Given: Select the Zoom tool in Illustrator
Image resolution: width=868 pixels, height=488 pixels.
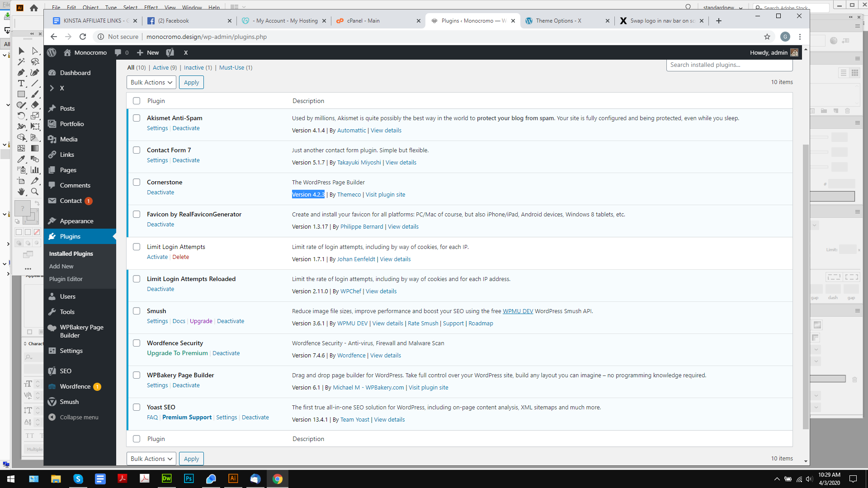Looking at the screenshot, I should click(x=35, y=192).
